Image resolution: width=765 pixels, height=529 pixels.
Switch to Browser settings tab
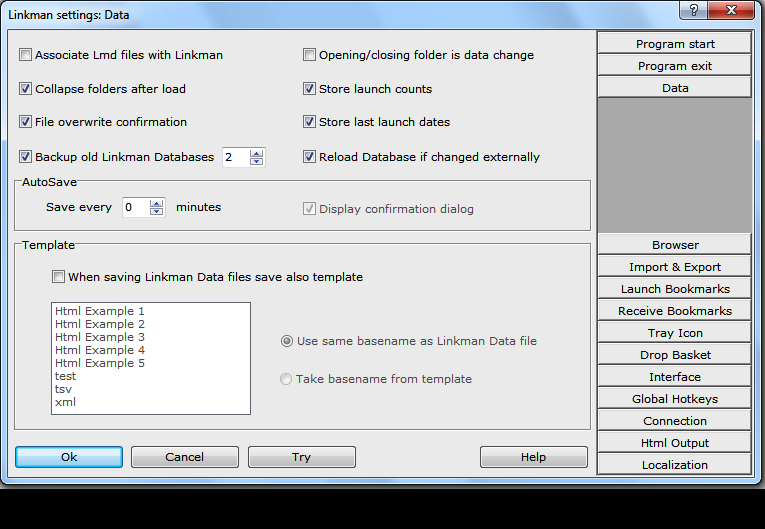(675, 245)
